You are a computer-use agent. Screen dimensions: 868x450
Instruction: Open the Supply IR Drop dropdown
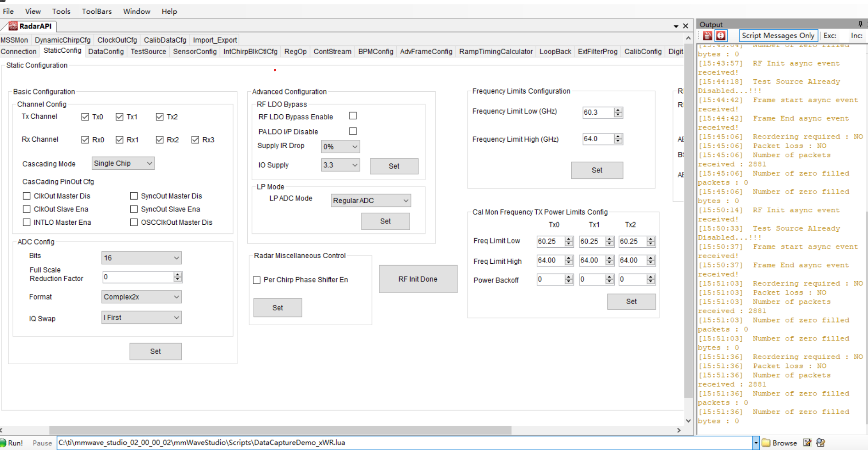coord(340,147)
